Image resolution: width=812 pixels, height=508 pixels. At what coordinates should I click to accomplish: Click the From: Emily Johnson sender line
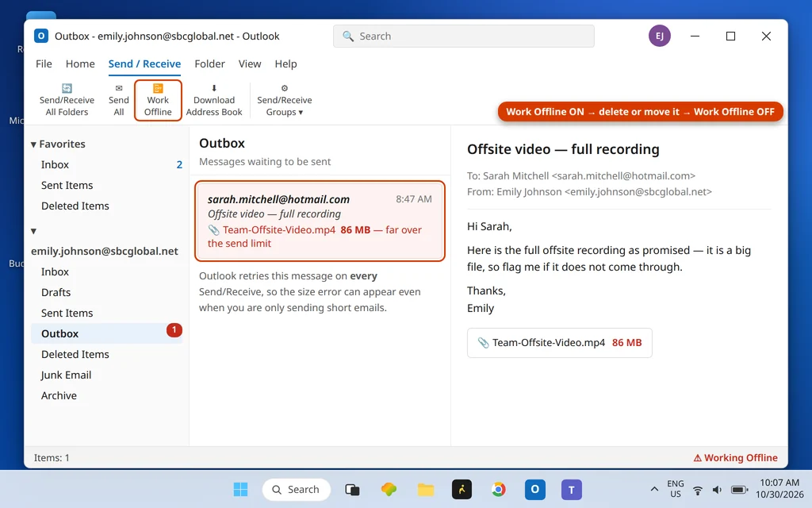pyautogui.click(x=589, y=192)
